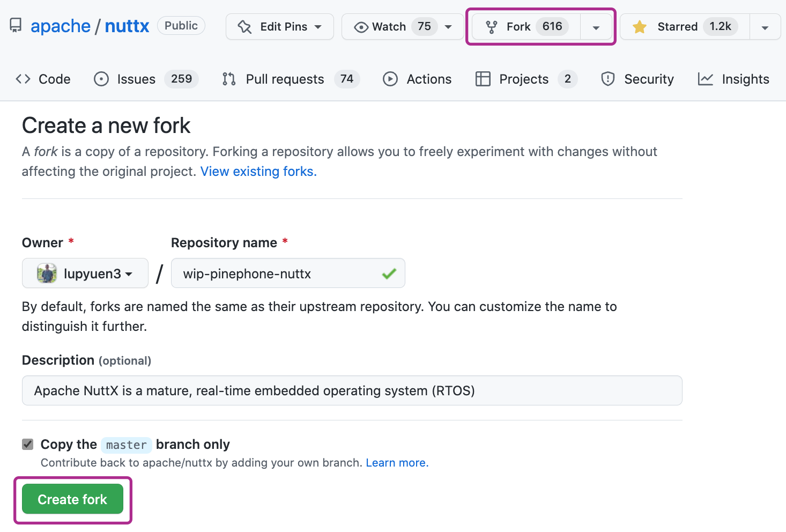Click the Repository name input field
786x532 pixels.
tap(288, 274)
